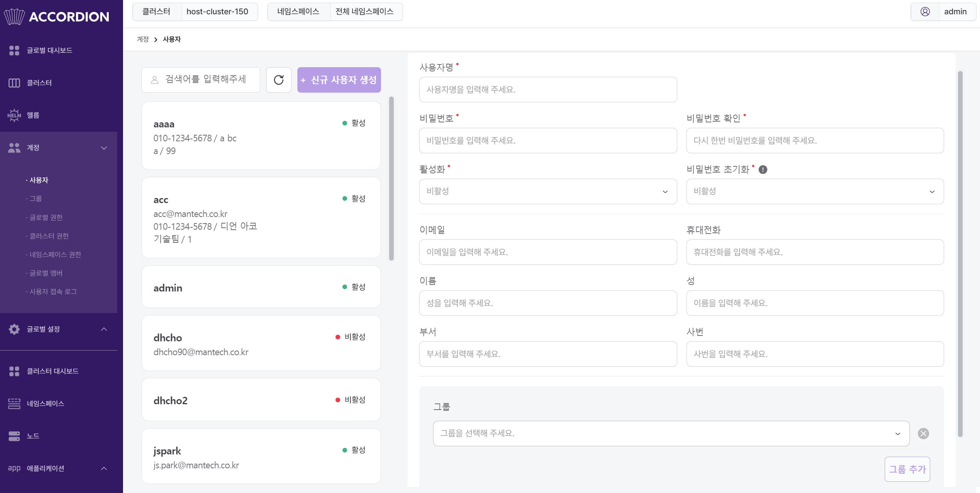Click the form panel scrollbar
This screenshot has height=493, width=980.
(x=960, y=254)
